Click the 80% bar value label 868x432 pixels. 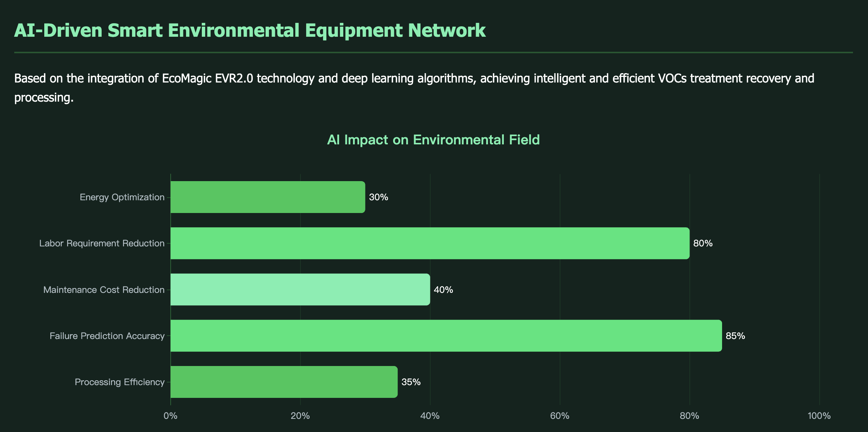point(703,243)
